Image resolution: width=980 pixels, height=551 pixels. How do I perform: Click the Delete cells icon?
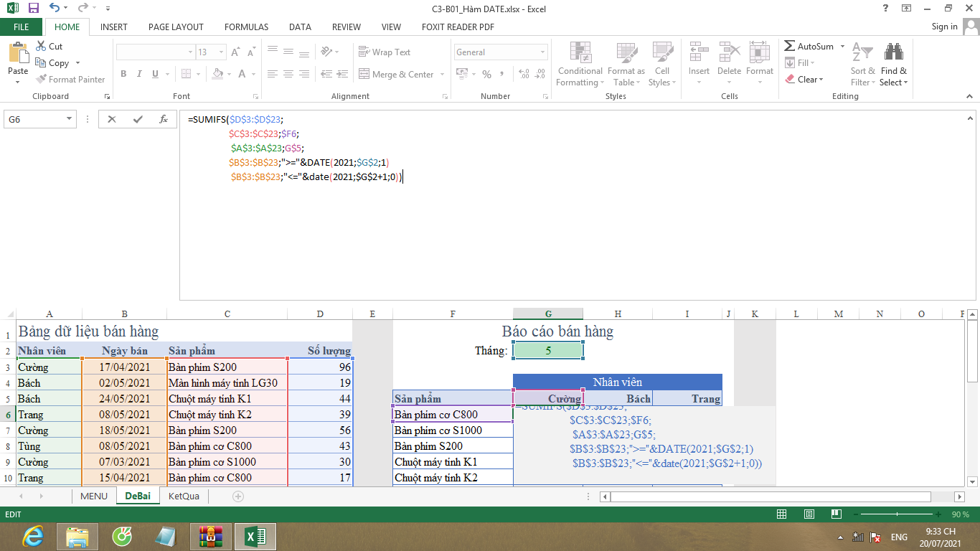729,53
